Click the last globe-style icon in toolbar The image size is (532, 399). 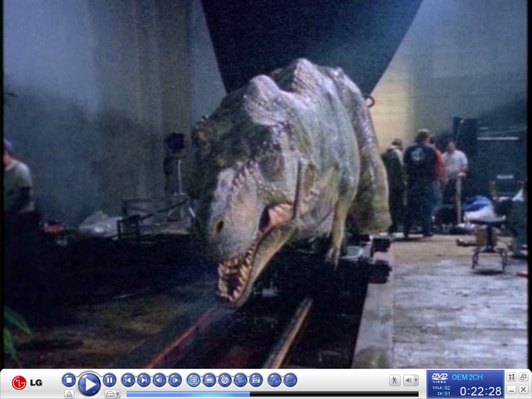(x=290, y=380)
